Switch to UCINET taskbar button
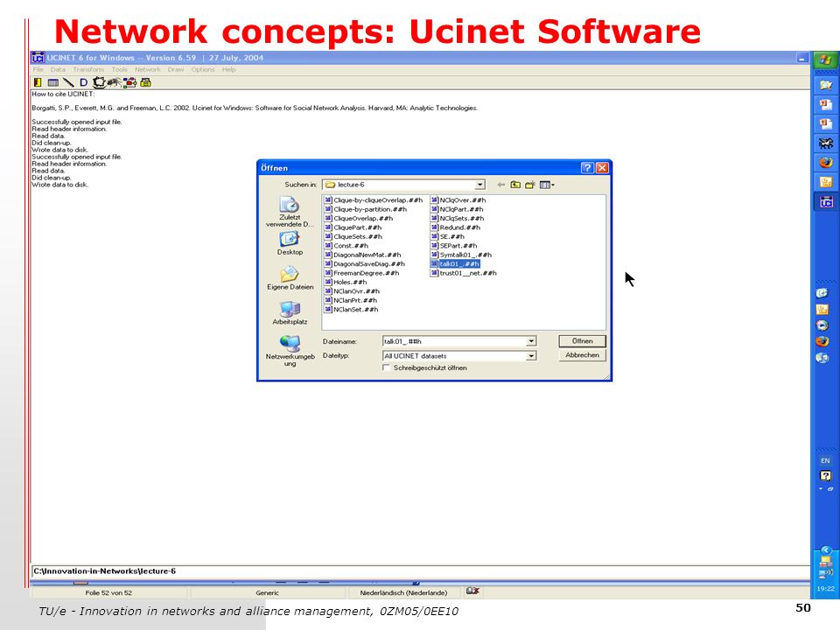This screenshot has width=840, height=630. click(x=825, y=202)
